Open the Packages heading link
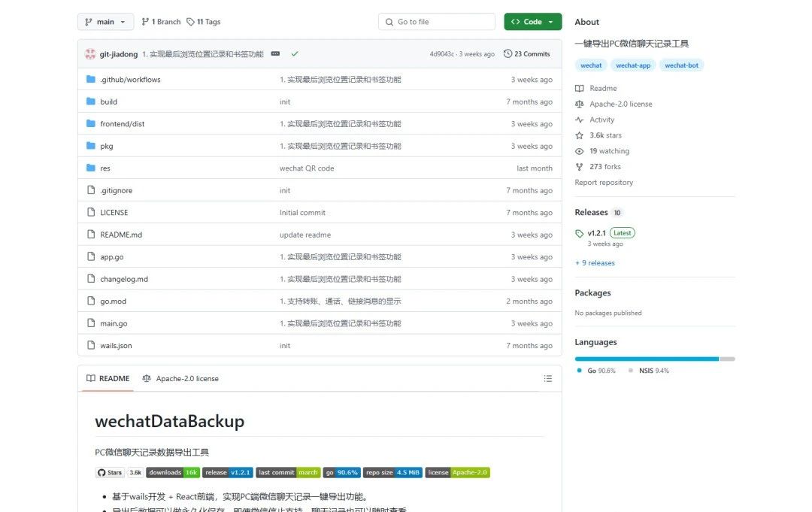The width and height of the screenshot is (812, 512). click(x=593, y=292)
